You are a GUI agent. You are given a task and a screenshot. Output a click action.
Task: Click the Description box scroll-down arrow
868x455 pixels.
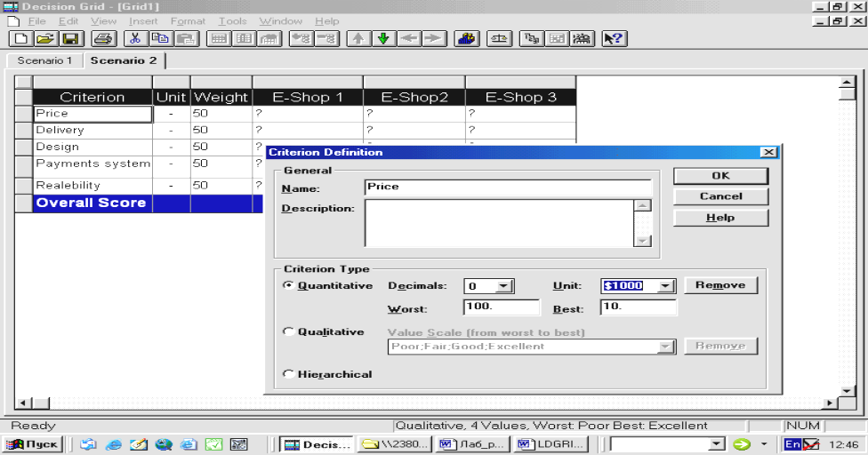click(642, 241)
